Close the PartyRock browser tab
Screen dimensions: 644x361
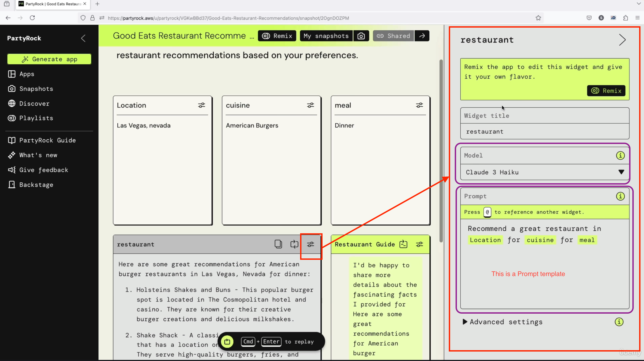click(85, 4)
